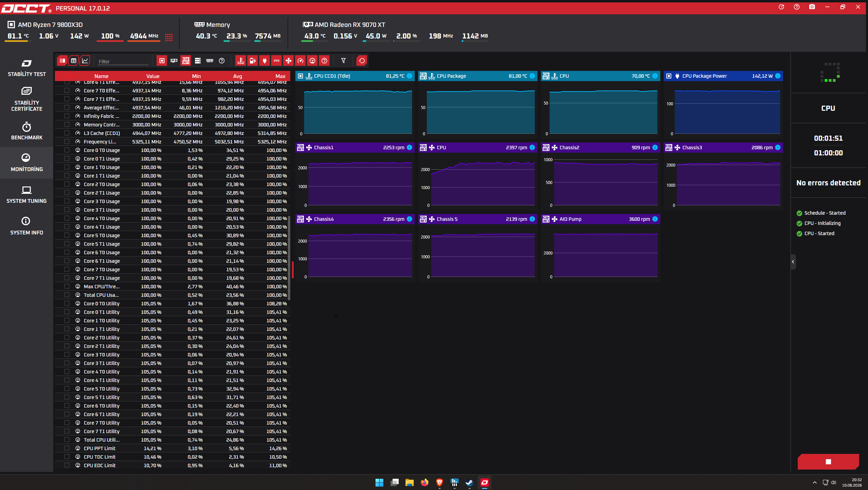
Task: Switch to the table view layout
Action: 74,61
